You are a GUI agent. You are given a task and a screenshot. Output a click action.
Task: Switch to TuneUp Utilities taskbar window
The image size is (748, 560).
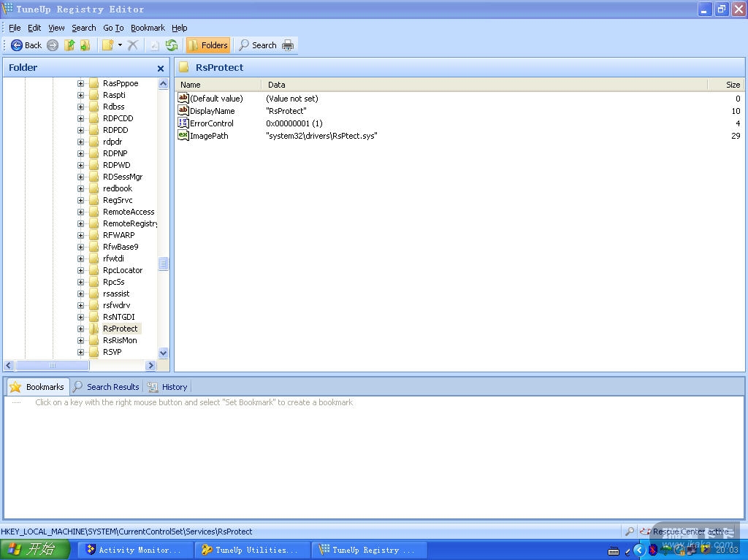point(251,550)
